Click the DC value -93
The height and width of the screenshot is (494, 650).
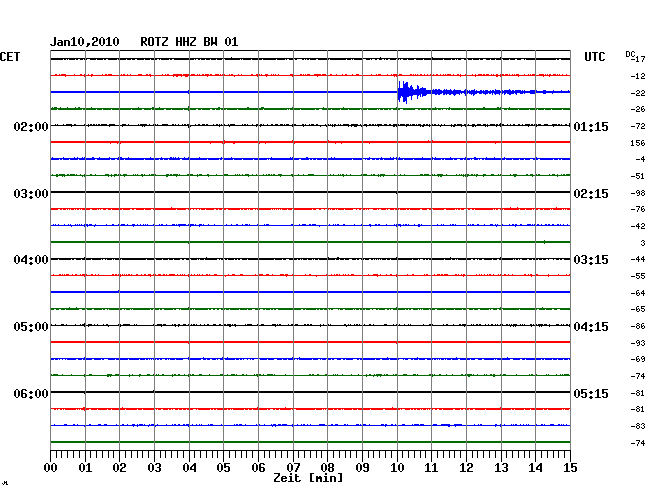pyautogui.click(x=638, y=344)
